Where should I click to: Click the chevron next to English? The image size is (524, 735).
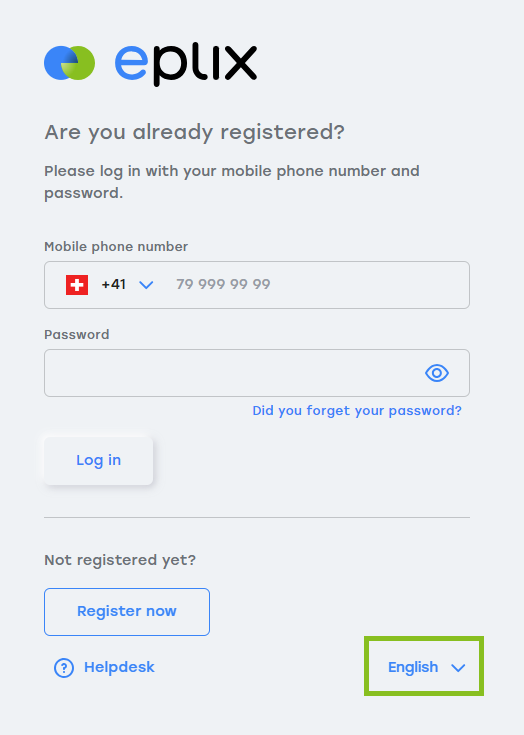(x=458, y=668)
